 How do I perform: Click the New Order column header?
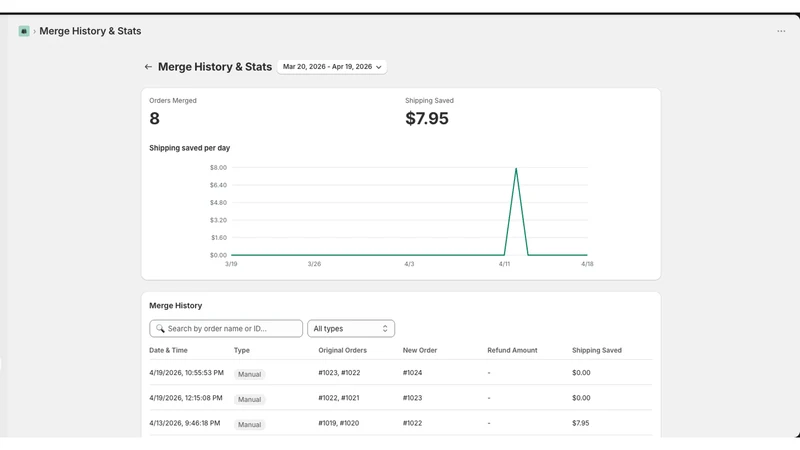pos(420,351)
